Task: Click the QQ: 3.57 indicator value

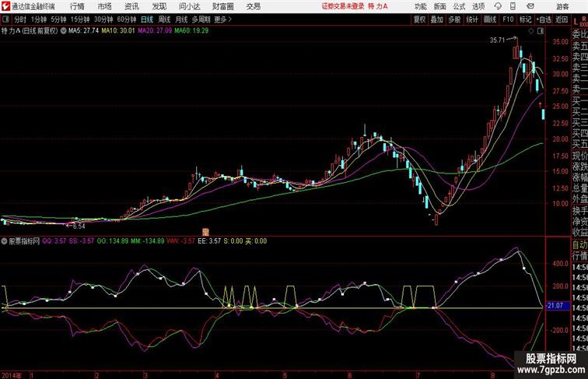Action: click(54, 241)
